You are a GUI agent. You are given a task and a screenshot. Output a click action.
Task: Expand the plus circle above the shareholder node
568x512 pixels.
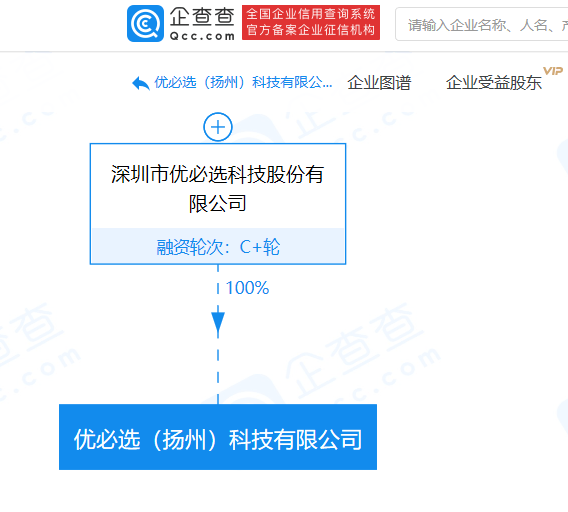(218, 127)
